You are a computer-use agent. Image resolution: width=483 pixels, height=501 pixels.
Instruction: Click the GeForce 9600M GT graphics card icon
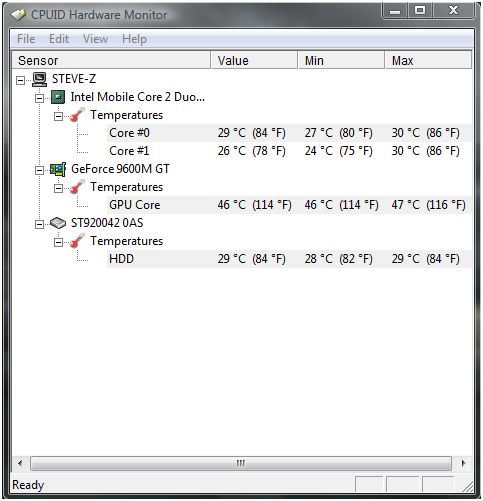[58, 169]
